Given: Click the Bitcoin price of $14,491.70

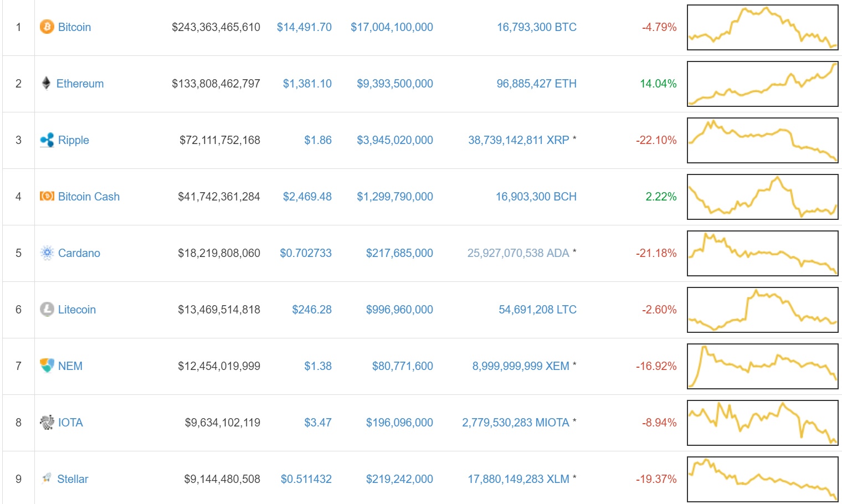Looking at the screenshot, I should [304, 27].
